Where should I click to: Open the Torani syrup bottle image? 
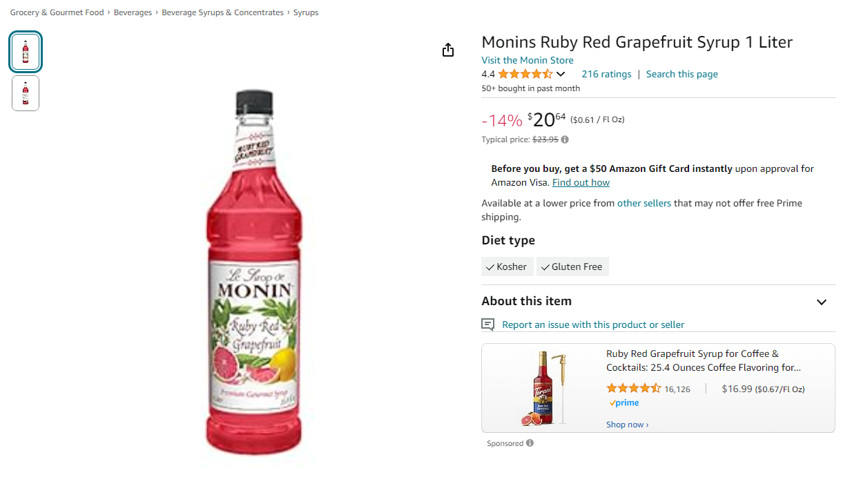(x=545, y=387)
